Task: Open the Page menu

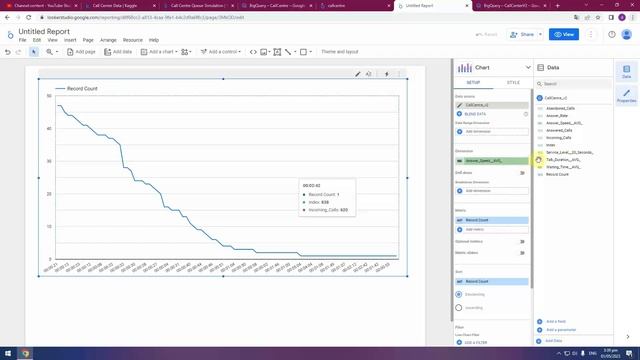Action: click(88, 40)
